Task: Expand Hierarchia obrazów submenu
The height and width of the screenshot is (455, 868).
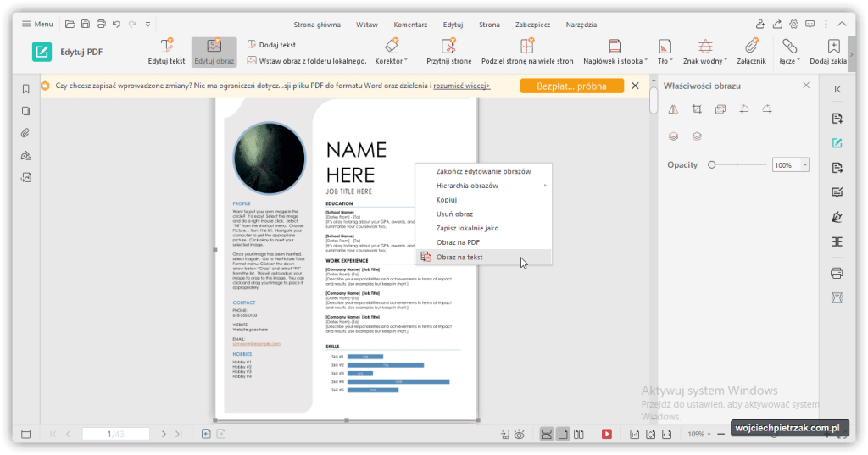Action: pyautogui.click(x=483, y=186)
